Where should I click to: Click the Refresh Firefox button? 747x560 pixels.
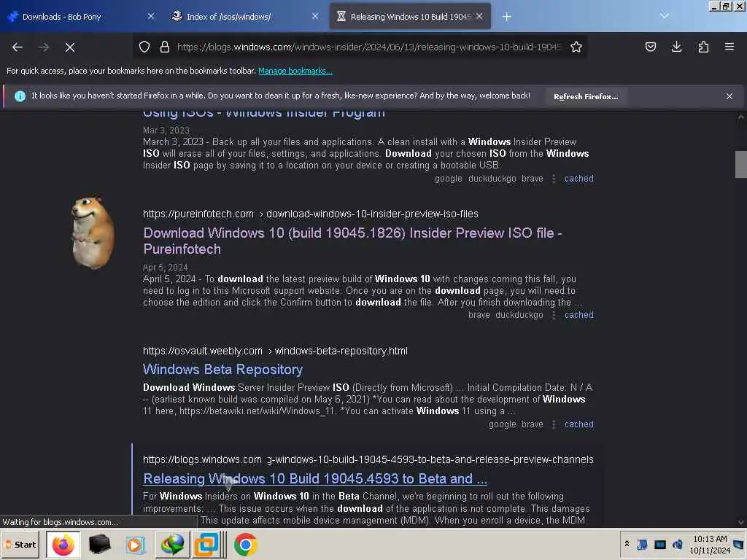[x=586, y=96]
